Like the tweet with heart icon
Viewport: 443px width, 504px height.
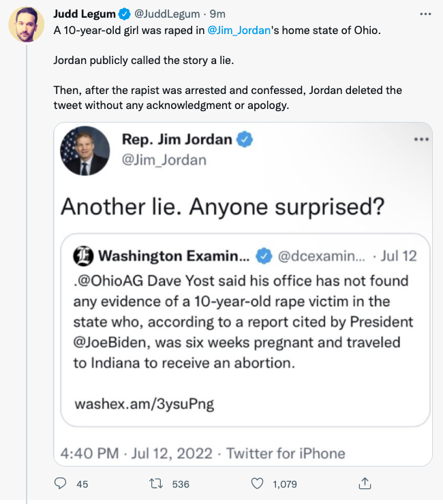point(257,484)
